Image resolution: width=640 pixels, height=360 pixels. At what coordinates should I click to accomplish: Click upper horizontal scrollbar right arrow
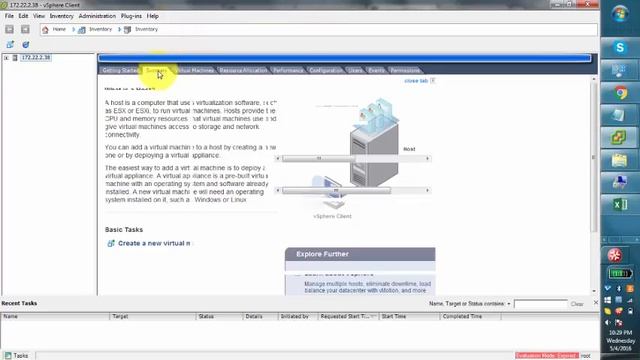point(427,158)
